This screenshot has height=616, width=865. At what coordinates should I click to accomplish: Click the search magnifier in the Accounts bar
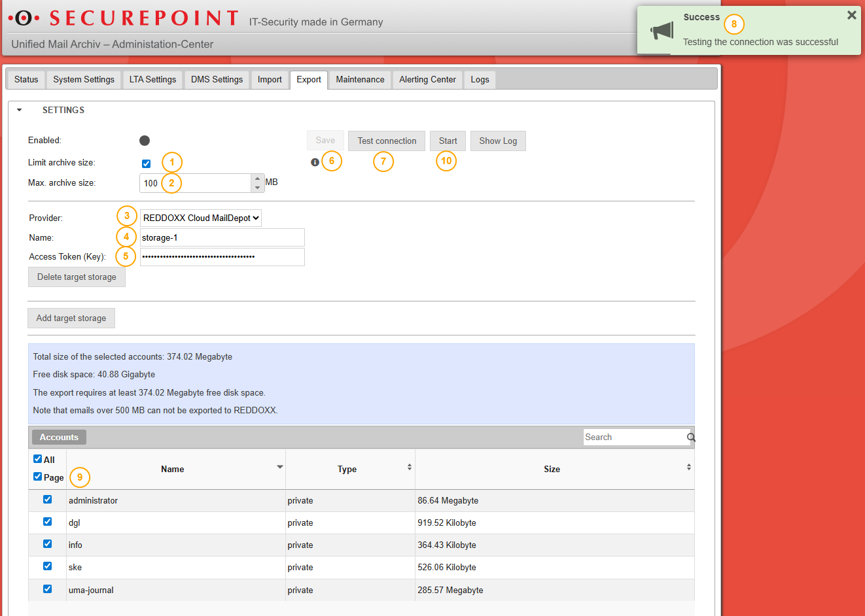[690, 437]
